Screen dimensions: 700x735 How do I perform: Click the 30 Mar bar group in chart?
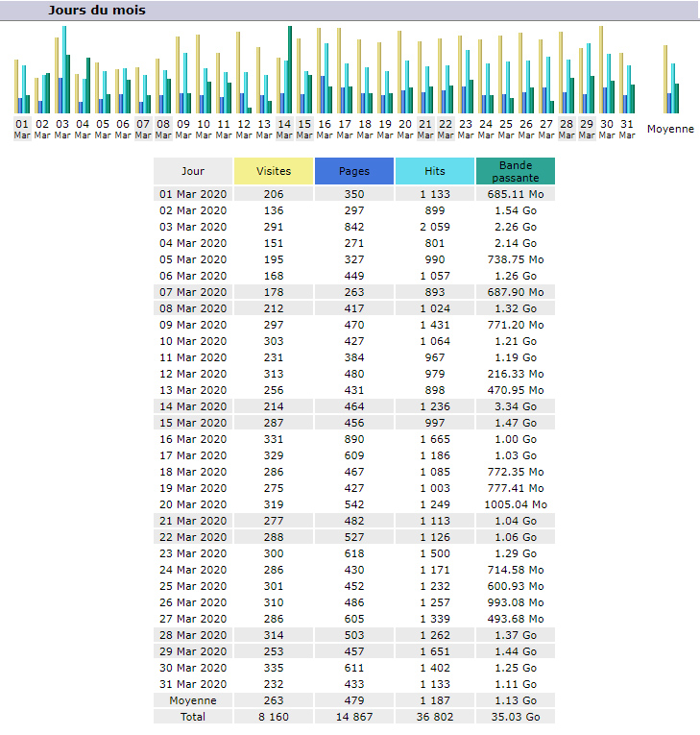[607, 70]
